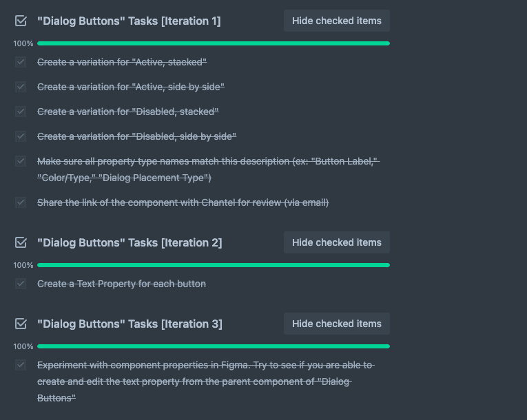Click the checklist icon beside Iteration 1 title

point(21,21)
